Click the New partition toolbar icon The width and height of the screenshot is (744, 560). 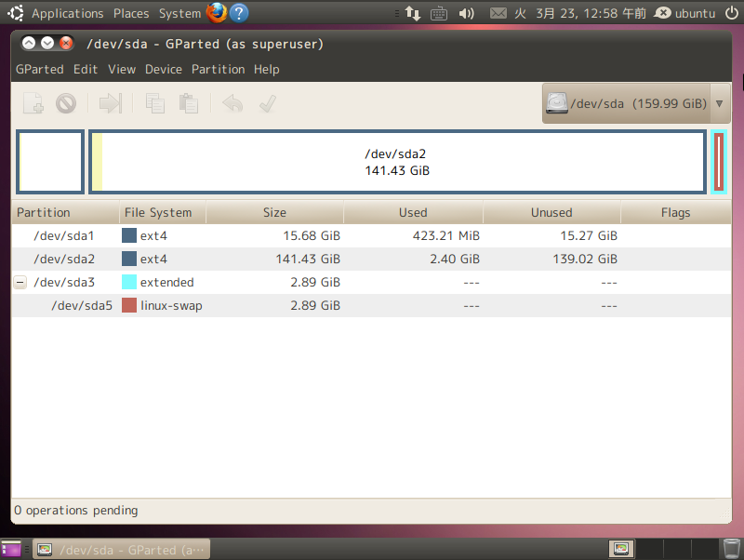[x=33, y=103]
